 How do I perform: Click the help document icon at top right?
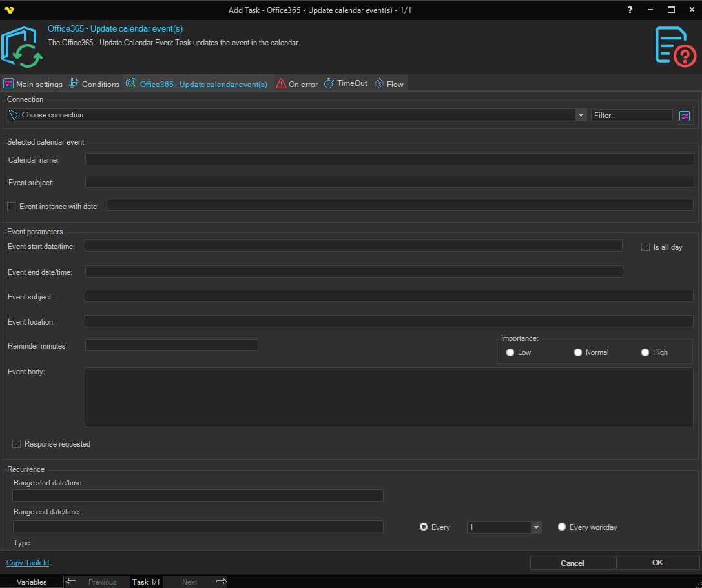[675, 46]
